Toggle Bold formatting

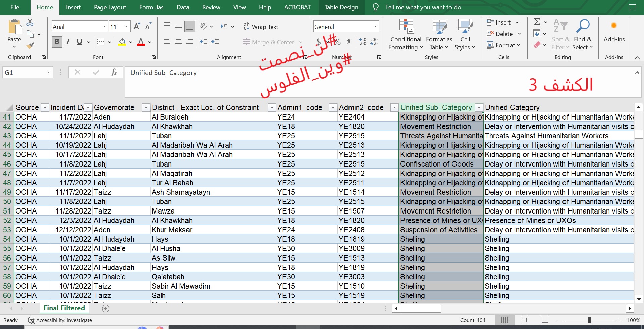57,42
